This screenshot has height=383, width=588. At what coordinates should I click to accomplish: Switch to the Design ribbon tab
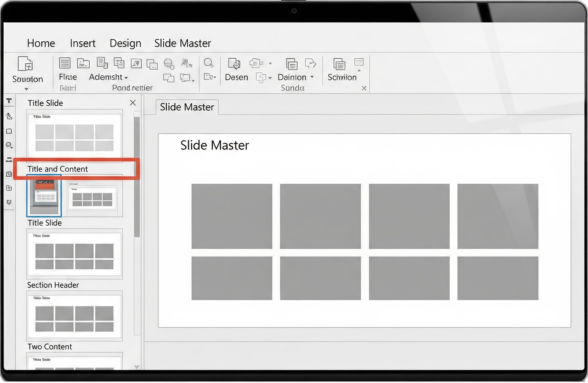[125, 43]
